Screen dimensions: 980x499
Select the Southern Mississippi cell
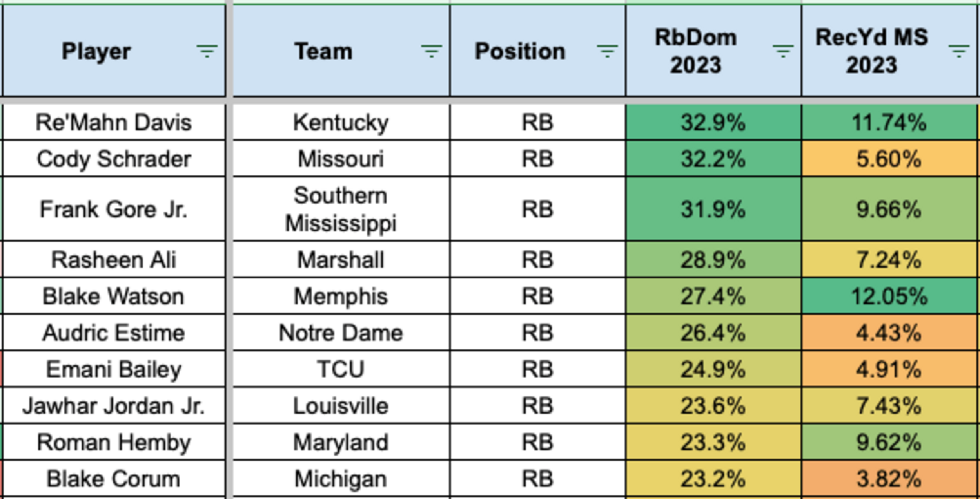(341, 209)
